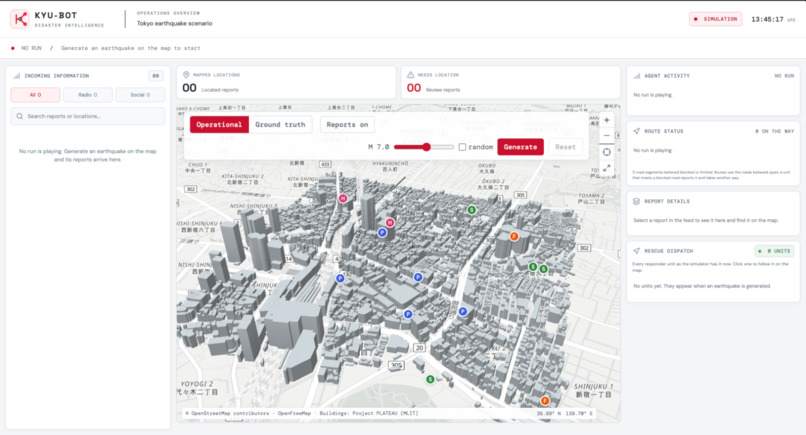The height and width of the screenshot is (435, 806).
Task: Click the 0 UNITS green badge
Action: click(x=775, y=251)
